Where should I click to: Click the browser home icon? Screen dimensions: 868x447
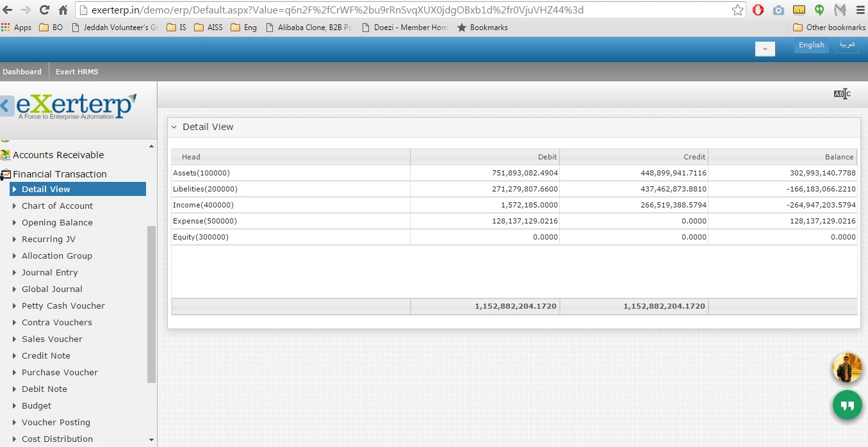point(63,10)
